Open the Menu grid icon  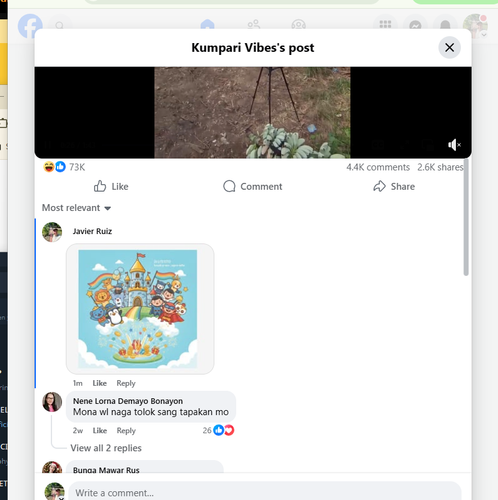(385, 25)
